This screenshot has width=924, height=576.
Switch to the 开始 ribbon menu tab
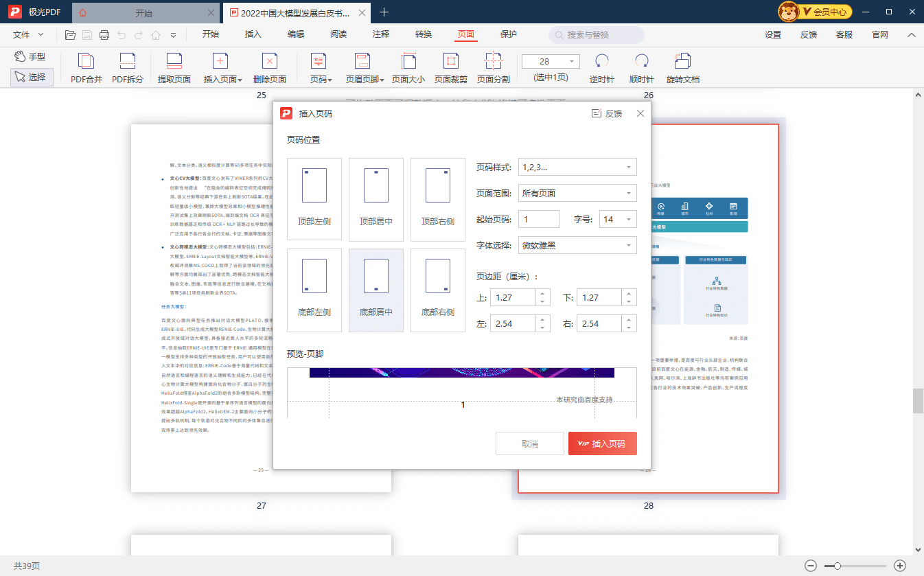211,34
